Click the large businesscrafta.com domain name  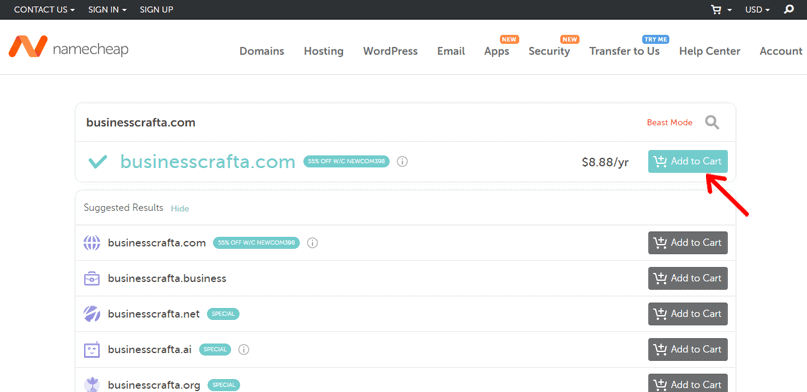[207, 162]
